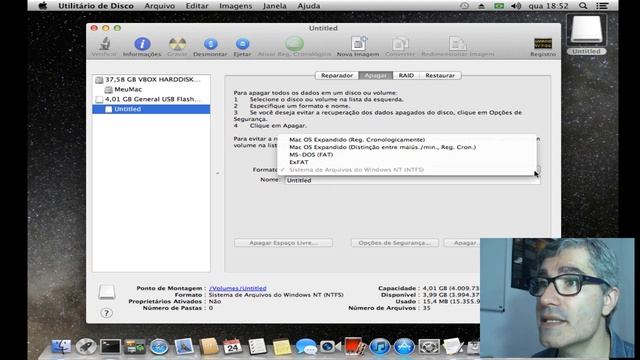
Task: Switch to the Restaurar tab
Action: click(x=440, y=76)
